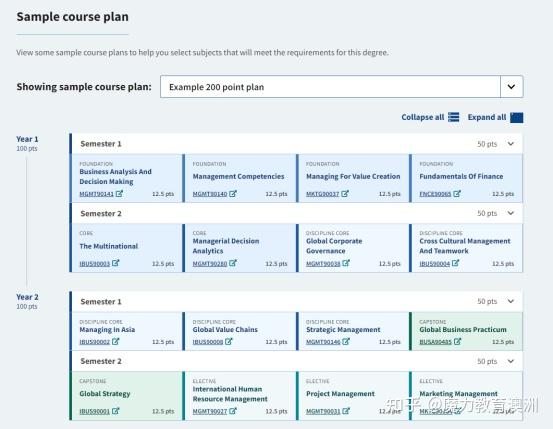Click the Collapse all list icon
Viewport: 553px width, 429px height.
tap(454, 117)
